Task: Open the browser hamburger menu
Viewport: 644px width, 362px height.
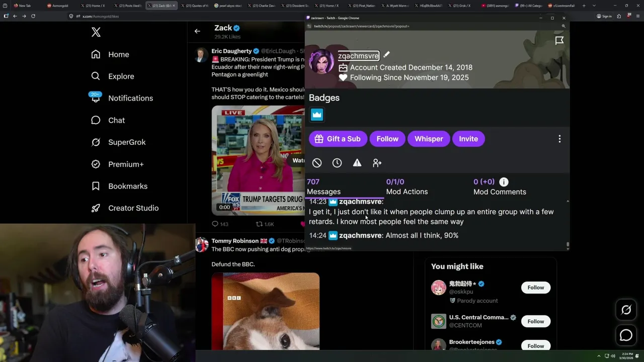Action: click(x=637, y=16)
